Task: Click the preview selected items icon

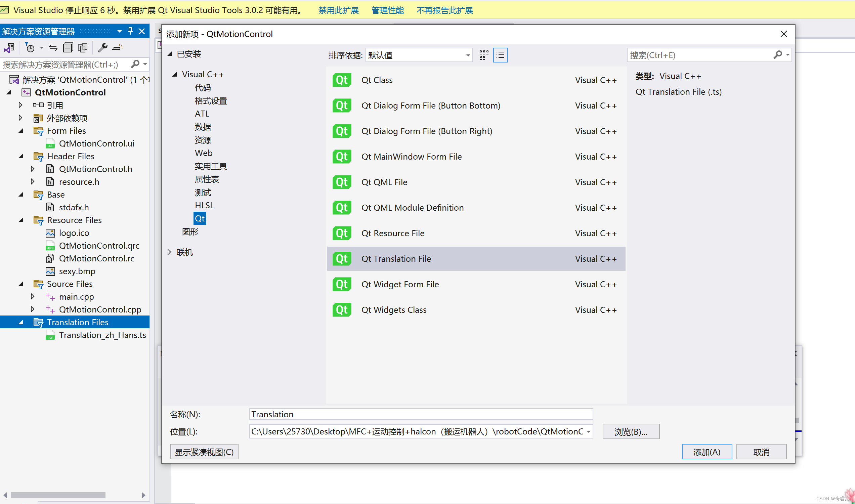Action: click(x=118, y=48)
